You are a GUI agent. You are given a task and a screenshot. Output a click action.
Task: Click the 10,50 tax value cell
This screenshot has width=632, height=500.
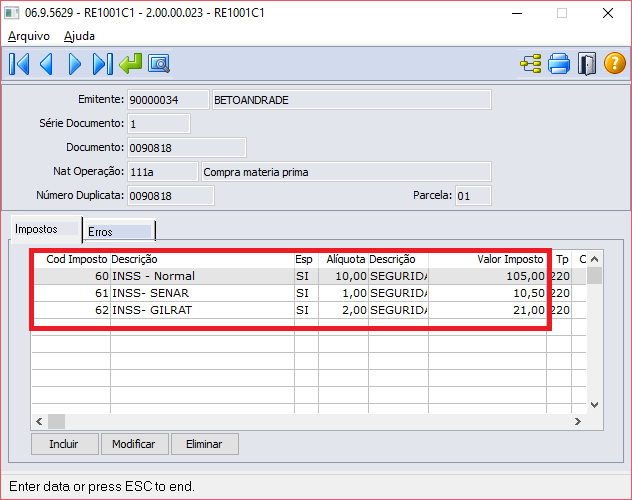[x=488, y=293]
